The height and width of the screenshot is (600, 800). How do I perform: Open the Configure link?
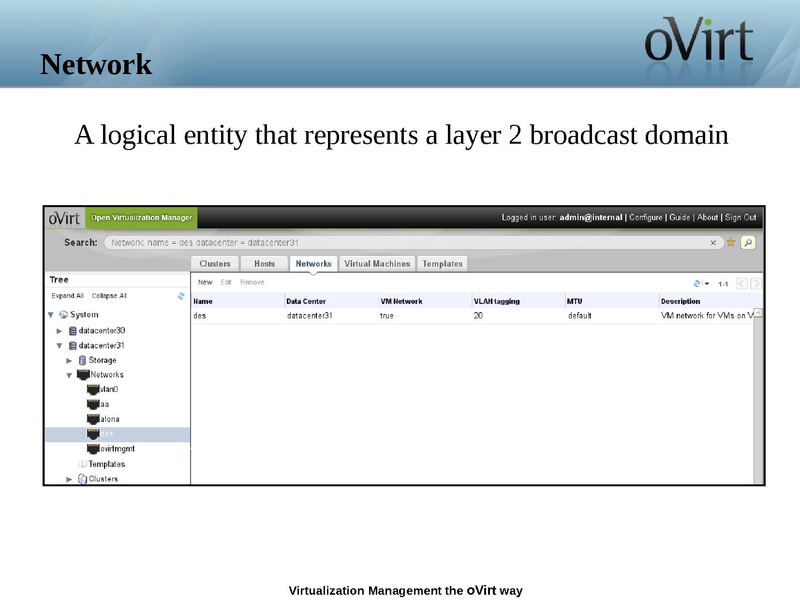point(645,217)
